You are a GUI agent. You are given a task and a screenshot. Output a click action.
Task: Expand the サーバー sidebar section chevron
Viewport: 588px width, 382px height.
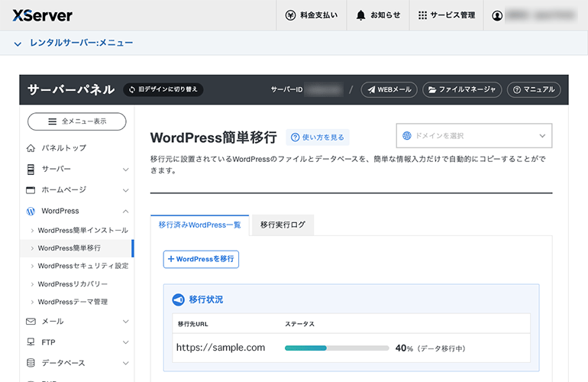pyautogui.click(x=126, y=170)
